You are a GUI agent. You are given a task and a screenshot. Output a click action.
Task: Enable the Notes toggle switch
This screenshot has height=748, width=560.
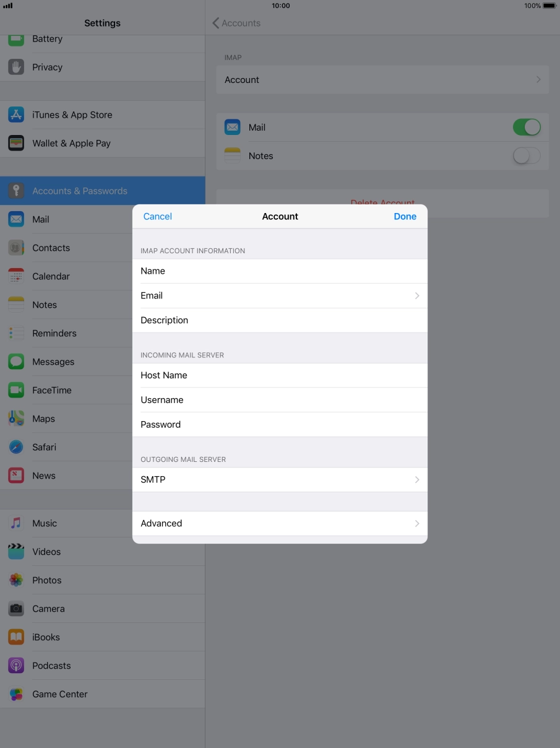[526, 156]
